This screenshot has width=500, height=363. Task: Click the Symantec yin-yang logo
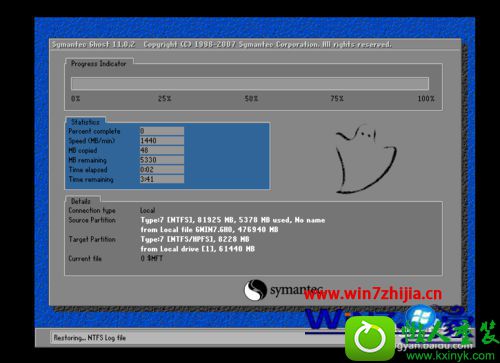255,290
